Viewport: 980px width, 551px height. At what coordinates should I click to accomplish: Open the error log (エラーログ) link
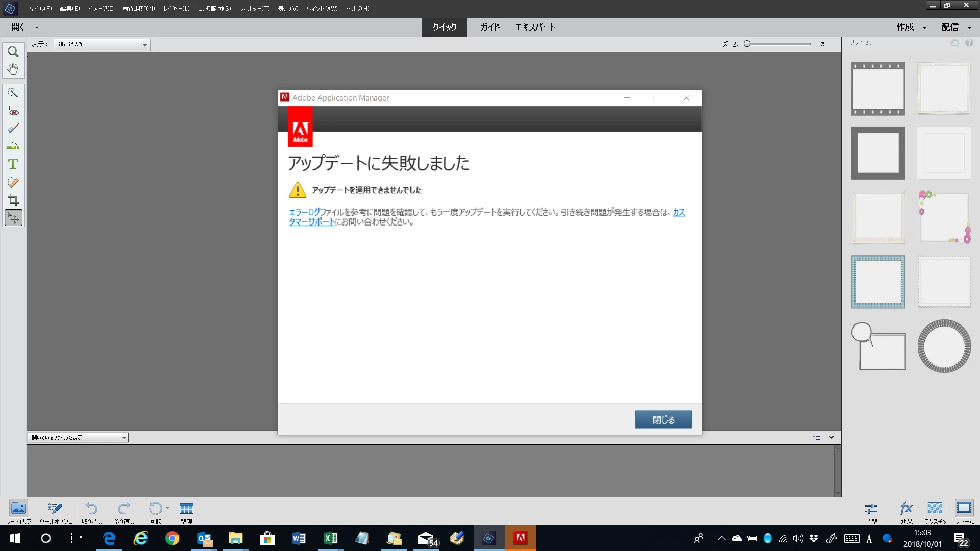coord(304,212)
